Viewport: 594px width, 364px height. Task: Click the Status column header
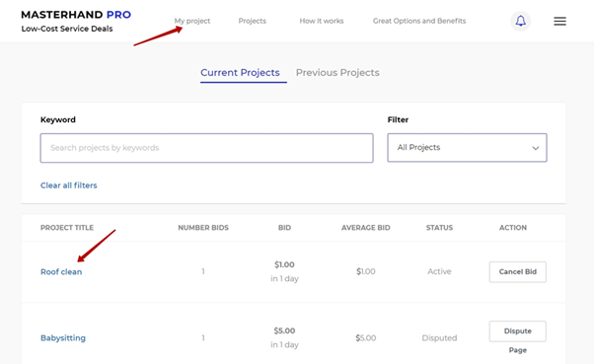439,228
